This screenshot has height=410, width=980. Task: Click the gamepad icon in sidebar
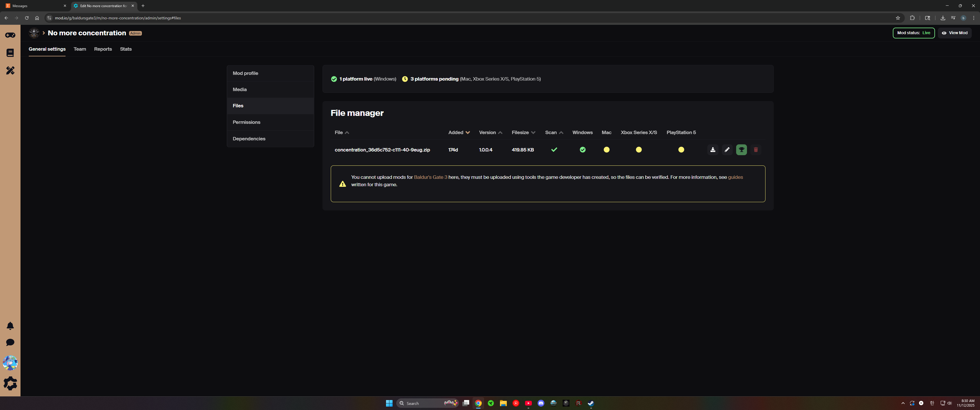pos(10,35)
